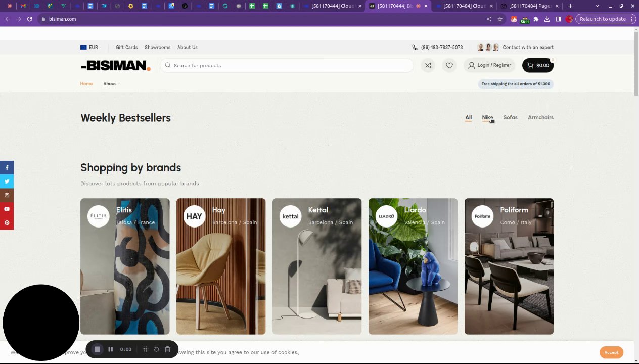Open the YouTube social sidebar icon

7,209
